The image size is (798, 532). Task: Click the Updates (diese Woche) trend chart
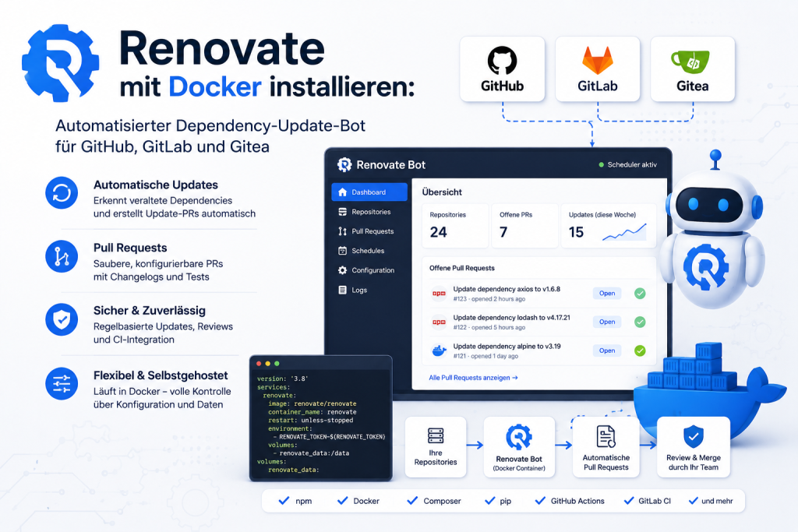(624, 232)
